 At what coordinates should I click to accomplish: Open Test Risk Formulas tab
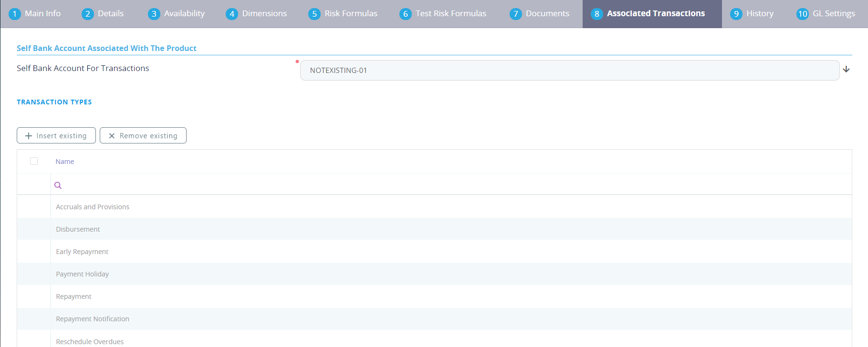[x=443, y=14]
